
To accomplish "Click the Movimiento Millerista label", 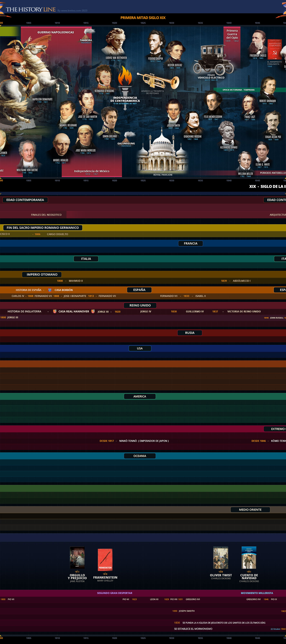I will point(257,593).
